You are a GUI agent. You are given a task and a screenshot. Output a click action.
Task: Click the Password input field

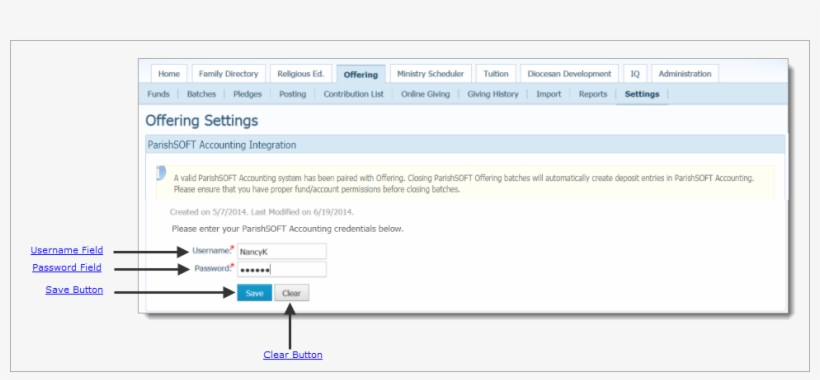282,270
